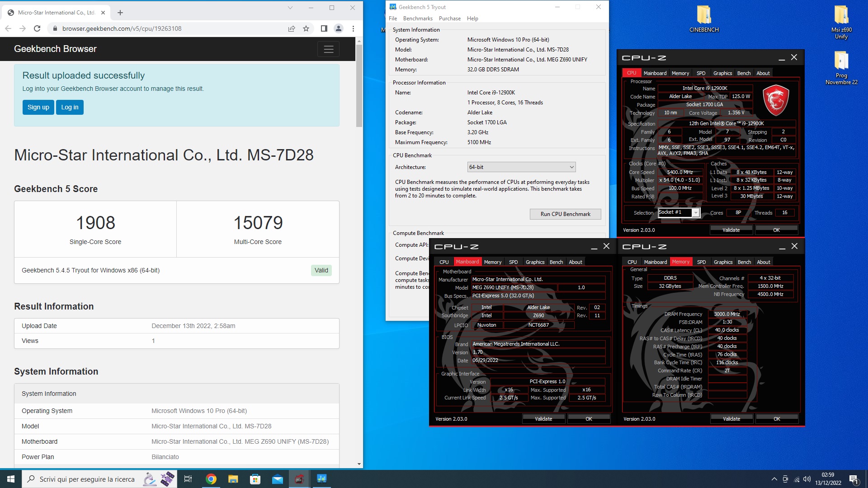Image resolution: width=868 pixels, height=488 pixels.
Task: Open the volume speaker tray icon
Action: tap(807, 479)
